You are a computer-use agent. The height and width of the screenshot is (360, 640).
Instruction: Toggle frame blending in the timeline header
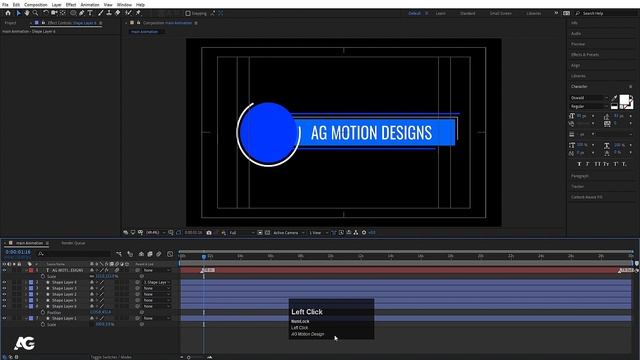(x=150, y=254)
